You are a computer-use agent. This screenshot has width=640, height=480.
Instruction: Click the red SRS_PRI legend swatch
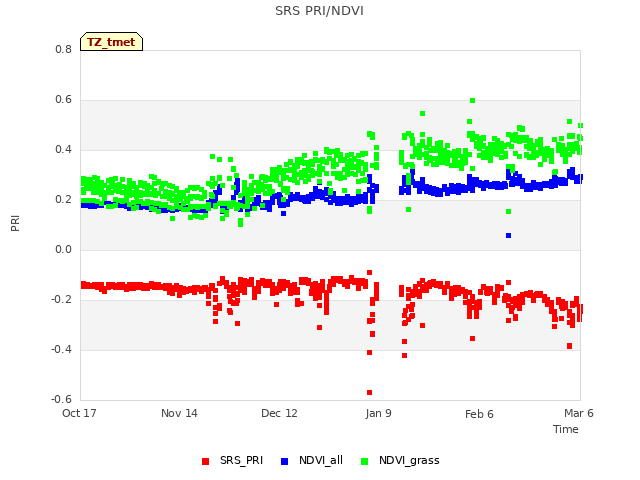[205, 461]
